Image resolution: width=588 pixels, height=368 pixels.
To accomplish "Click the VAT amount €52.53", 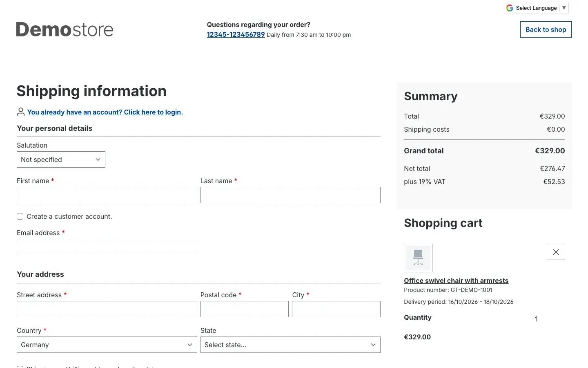I will 554,182.
